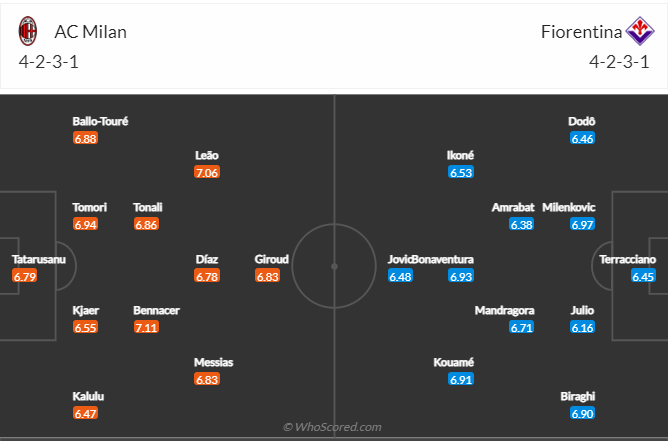Select goalkeeper Tatarusanu
Image resolution: width=671 pixels, height=441 pixels.
[39, 259]
